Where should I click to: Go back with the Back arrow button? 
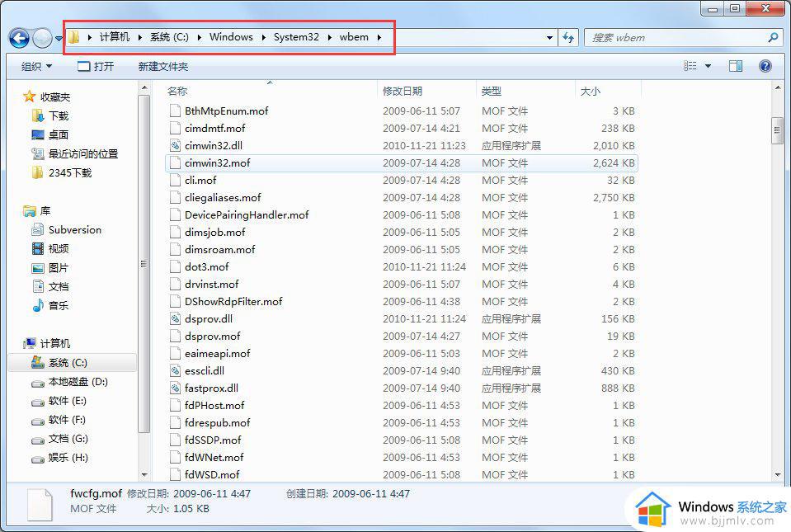(x=19, y=38)
